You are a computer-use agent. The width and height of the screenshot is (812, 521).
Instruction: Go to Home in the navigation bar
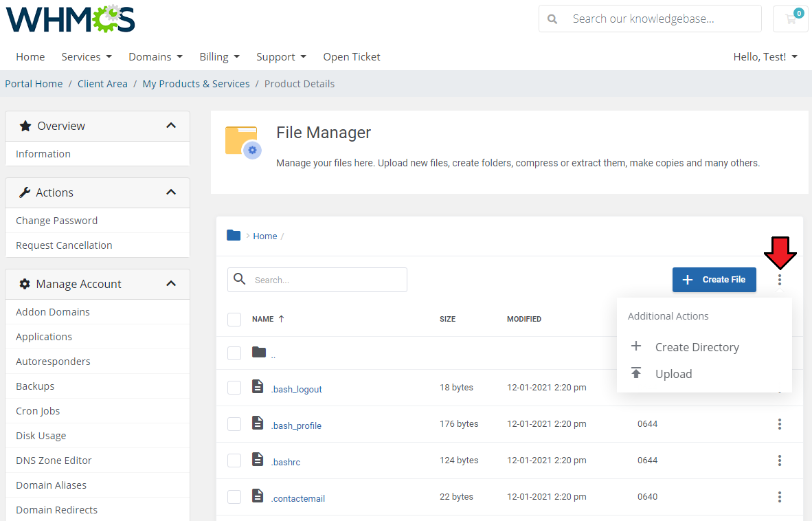pyautogui.click(x=30, y=57)
